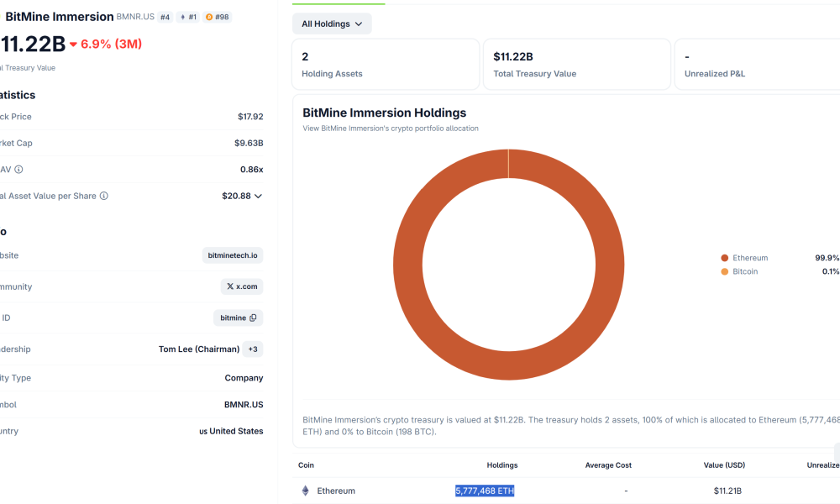Image resolution: width=840 pixels, height=504 pixels.
Task: Click the NAV info icon
Action: [x=18, y=169]
